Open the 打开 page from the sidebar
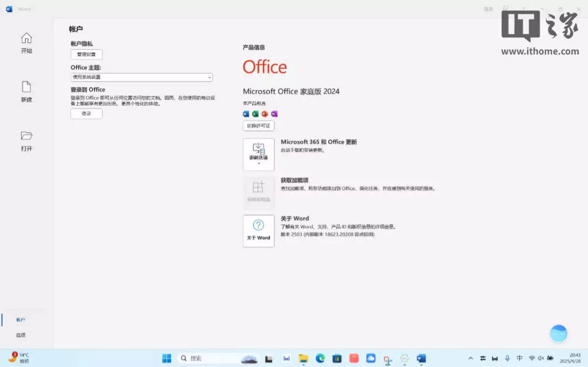Screen dimensions: 588x367 (x=26, y=141)
